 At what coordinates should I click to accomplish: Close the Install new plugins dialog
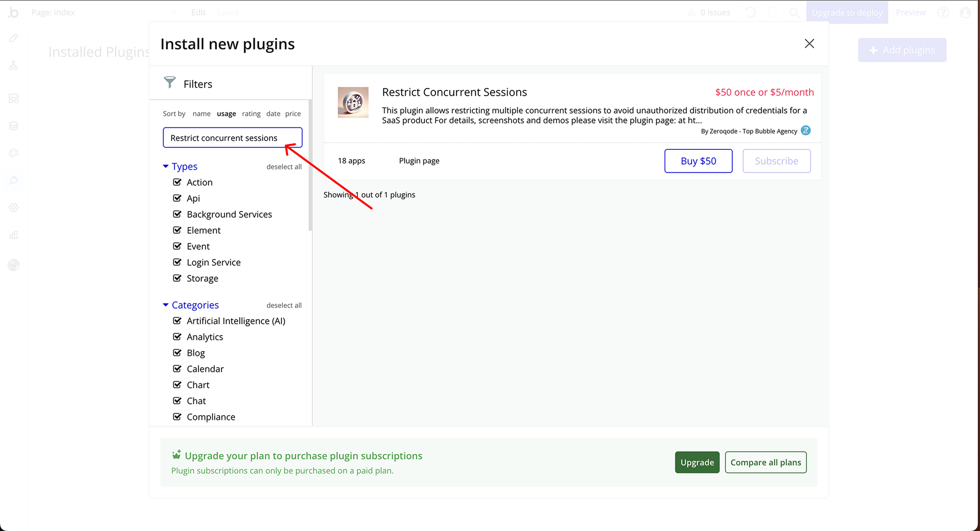pos(809,44)
